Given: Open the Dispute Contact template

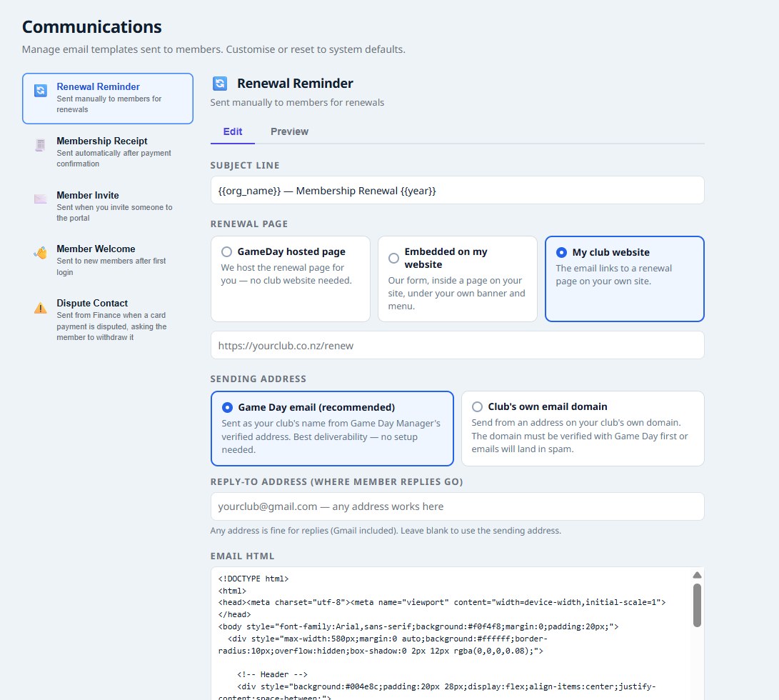Looking at the screenshot, I should pyautogui.click(x=108, y=320).
